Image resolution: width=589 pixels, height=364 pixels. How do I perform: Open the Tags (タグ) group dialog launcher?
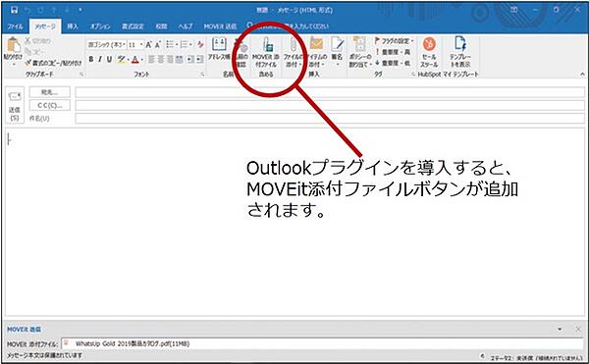(x=413, y=75)
